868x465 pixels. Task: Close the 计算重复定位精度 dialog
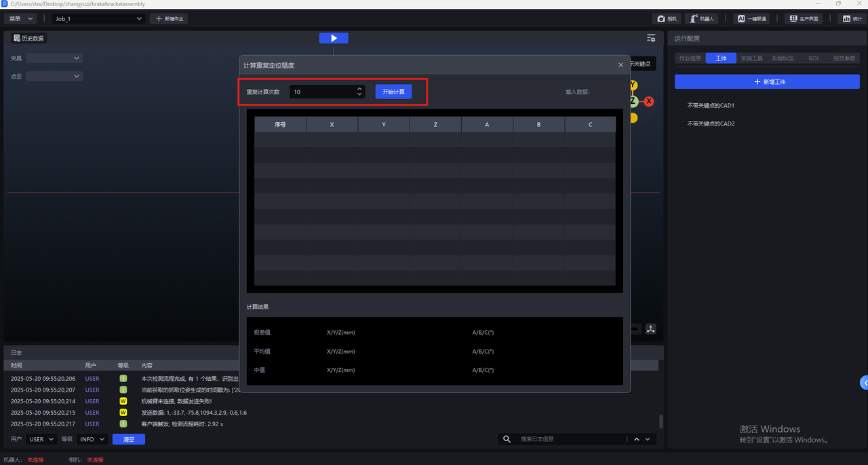click(620, 65)
